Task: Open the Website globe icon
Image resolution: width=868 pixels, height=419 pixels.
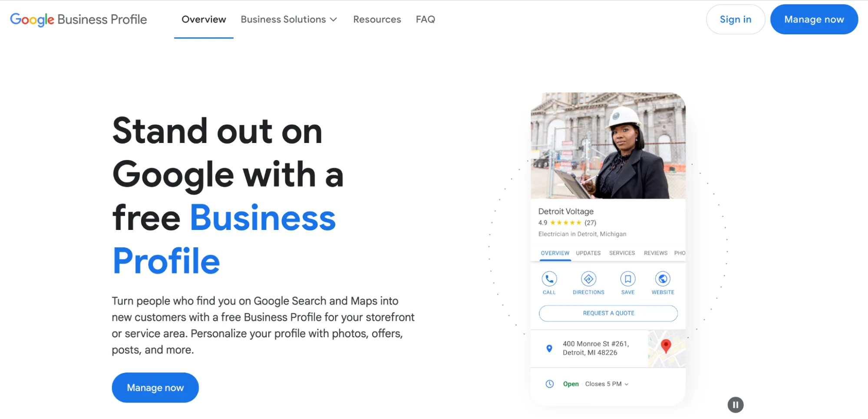Action: pyautogui.click(x=662, y=279)
